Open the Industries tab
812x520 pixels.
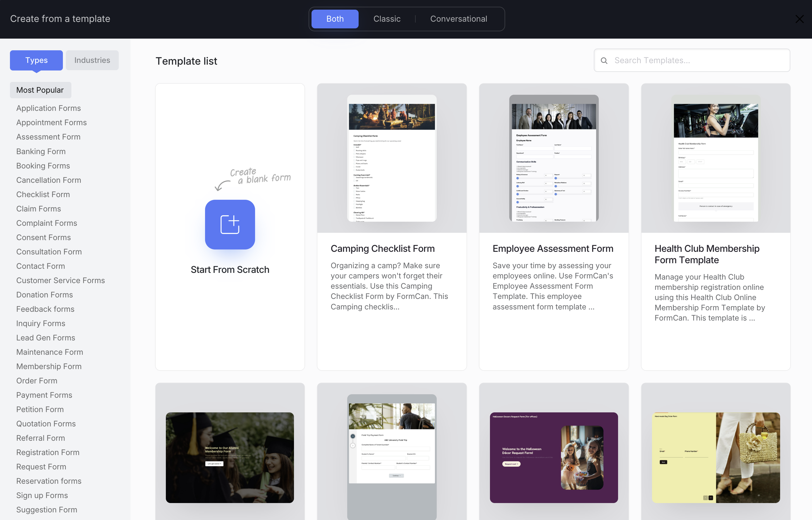tap(92, 60)
